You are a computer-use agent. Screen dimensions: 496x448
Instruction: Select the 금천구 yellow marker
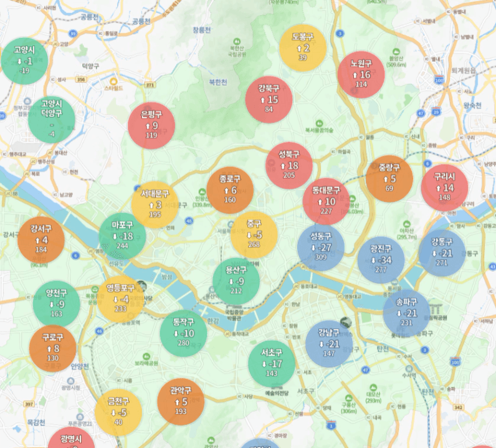(118, 412)
